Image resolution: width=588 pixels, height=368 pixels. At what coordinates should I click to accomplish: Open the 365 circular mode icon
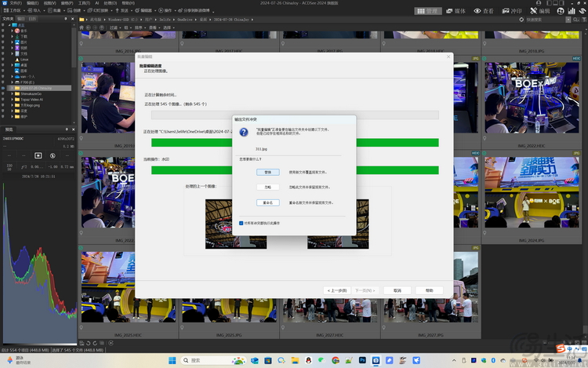click(561, 11)
